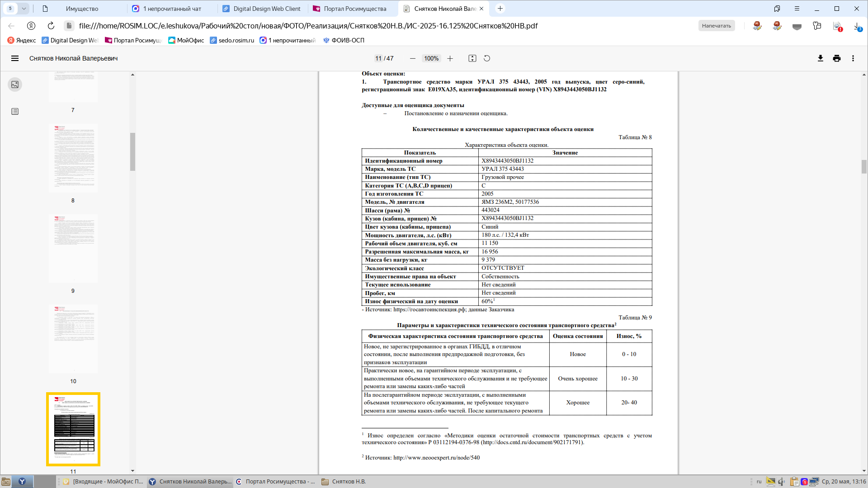
Task: Open the ФОИВ-ОСП bookmark
Action: (344, 40)
